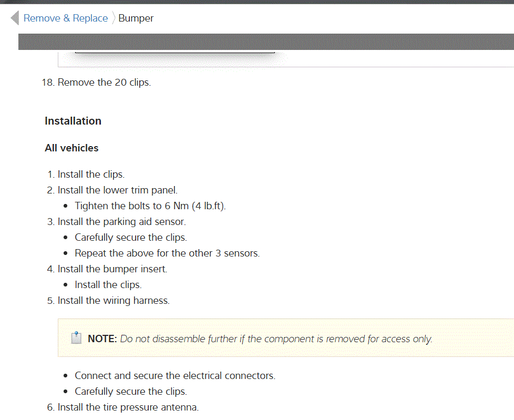Select Connect and secure the electrical connectors bullet

175,376
